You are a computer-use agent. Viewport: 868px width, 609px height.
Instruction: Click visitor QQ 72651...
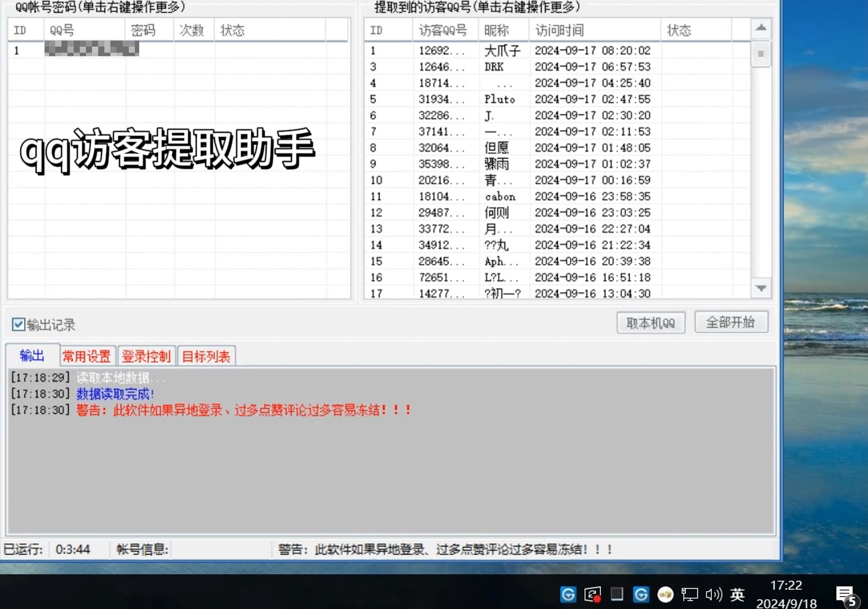click(x=442, y=278)
